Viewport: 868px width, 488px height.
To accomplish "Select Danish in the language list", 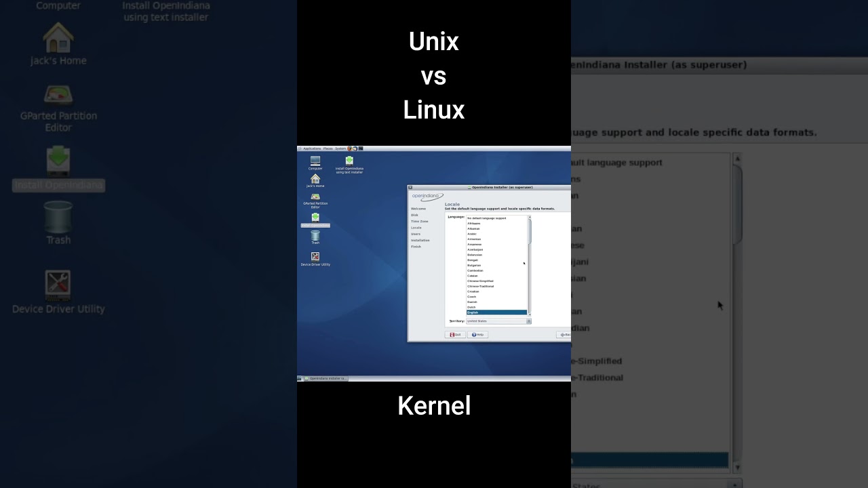I will tap(496, 302).
